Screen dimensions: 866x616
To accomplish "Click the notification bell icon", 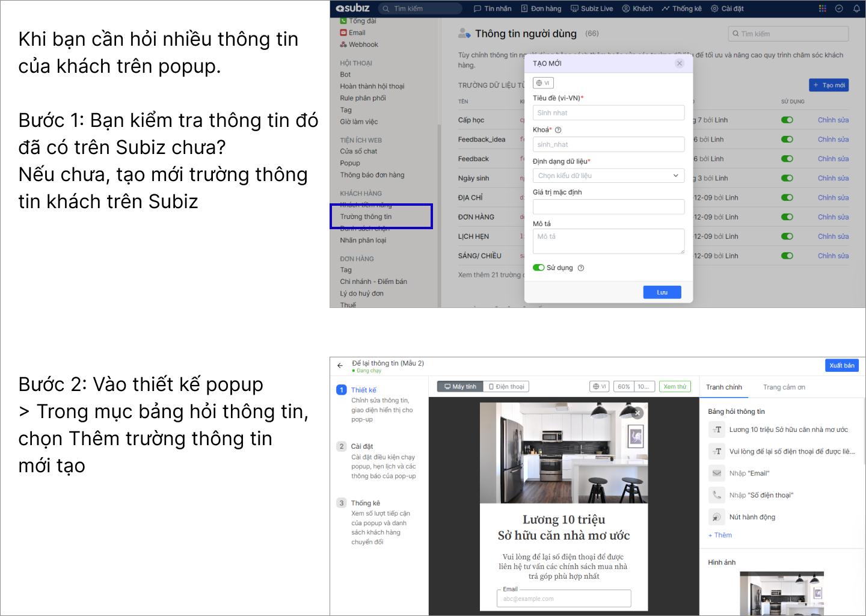I will point(856,8).
